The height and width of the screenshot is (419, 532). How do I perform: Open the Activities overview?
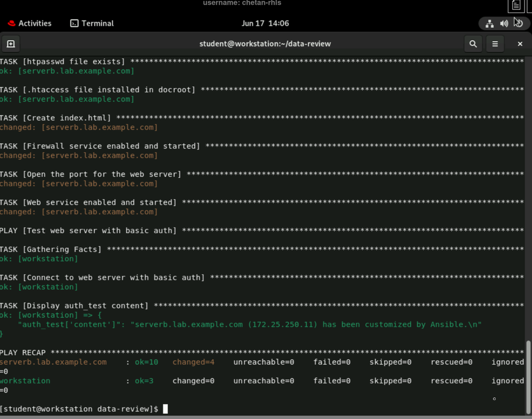coord(35,23)
